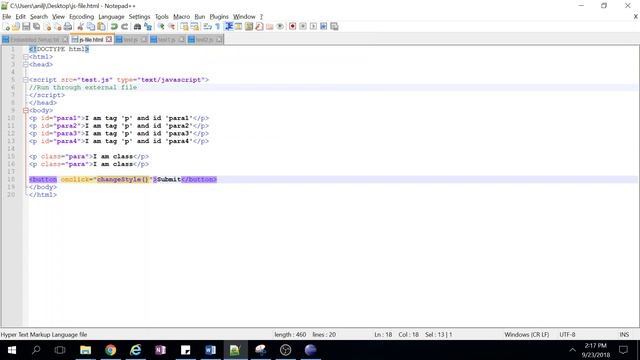Screen dimensions: 640x360
Task: Open the Macro menu
Action: tap(182, 17)
